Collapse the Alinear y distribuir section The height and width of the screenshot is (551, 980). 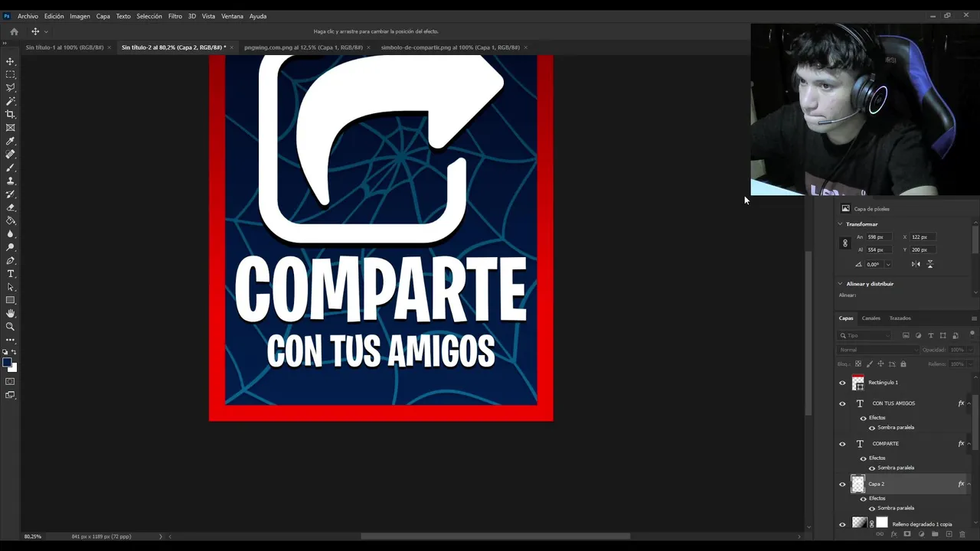tap(840, 284)
